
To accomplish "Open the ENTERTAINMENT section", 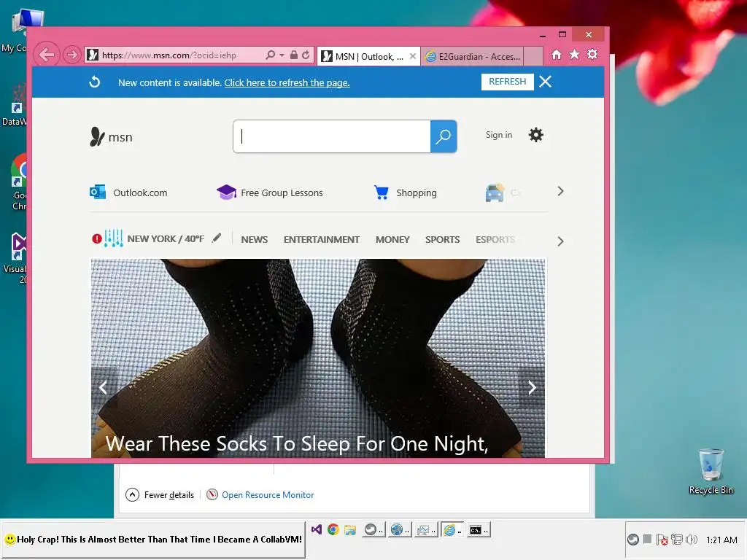I will pos(322,239).
